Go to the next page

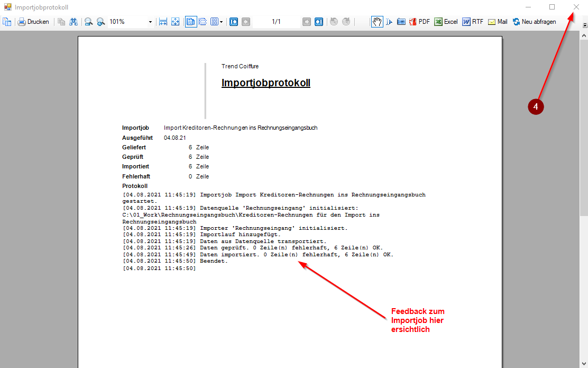click(306, 22)
